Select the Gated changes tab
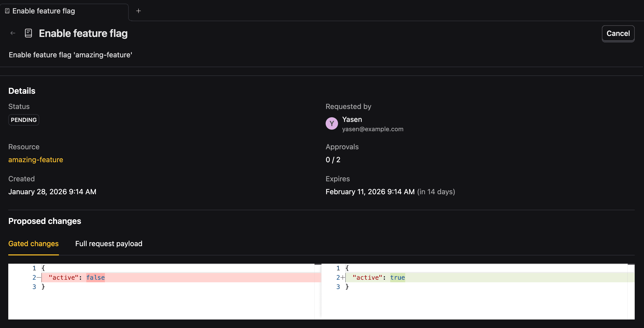The width and height of the screenshot is (644, 328). pyautogui.click(x=33, y=244)
